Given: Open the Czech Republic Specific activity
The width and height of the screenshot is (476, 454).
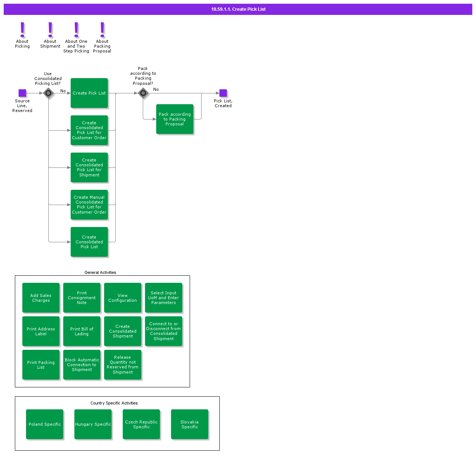Looking at the screenshot, I should click(141, 424).
